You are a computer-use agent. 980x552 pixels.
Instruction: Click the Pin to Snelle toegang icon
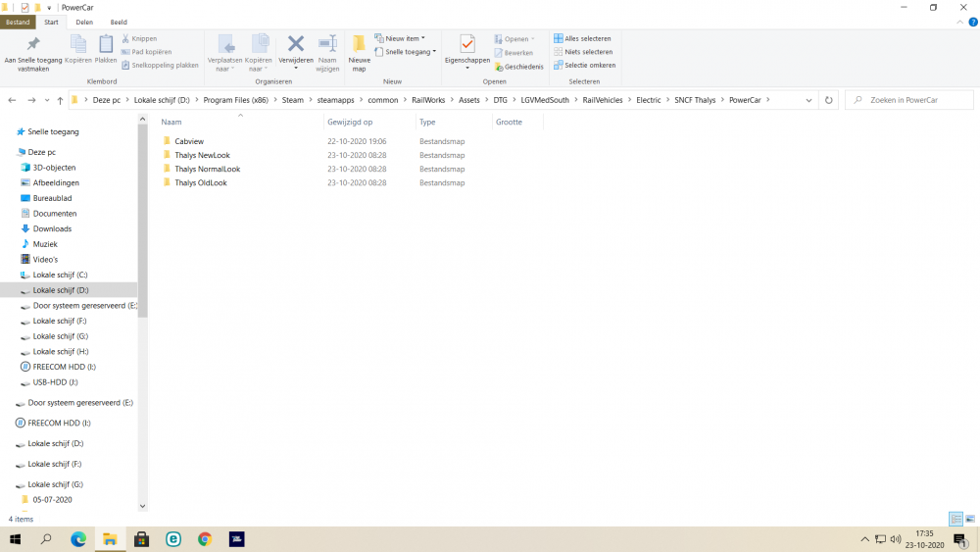[x=32, y=44]
